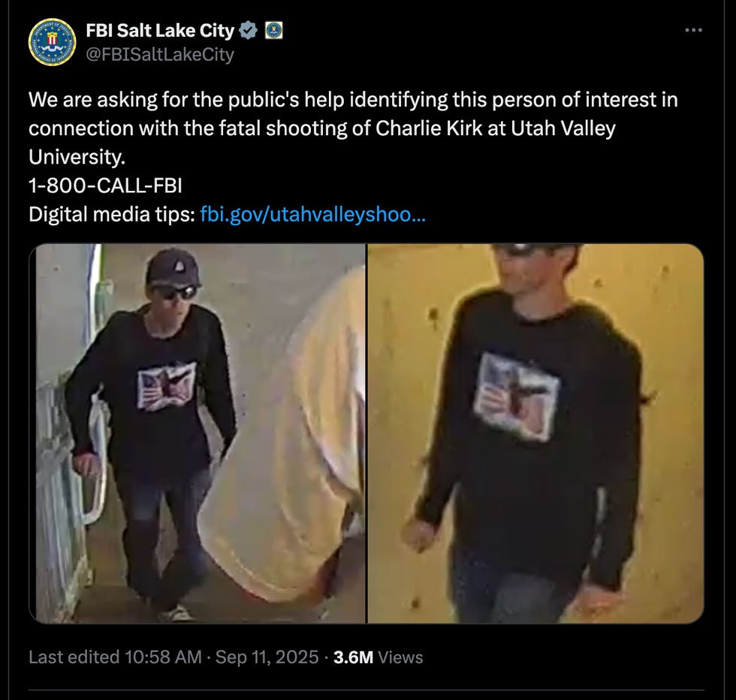View edit history via Last edited label
The image size is (736, 700).
pyautogui.click(x=74, y=657)
